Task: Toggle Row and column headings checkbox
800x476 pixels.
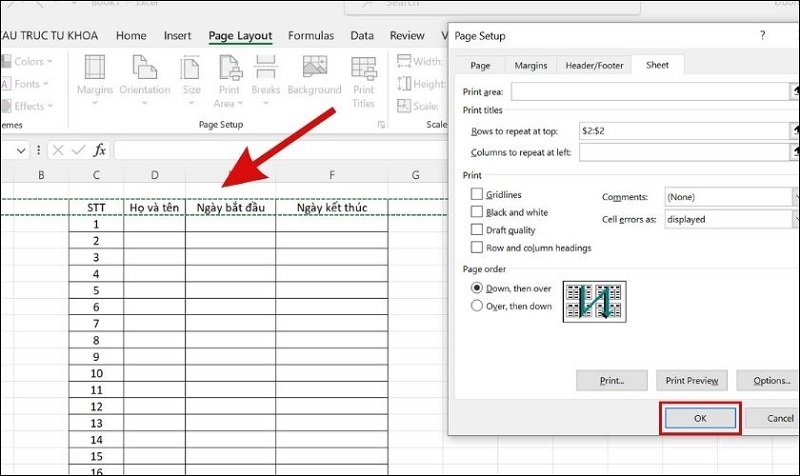Action: (x=477, y=248)
